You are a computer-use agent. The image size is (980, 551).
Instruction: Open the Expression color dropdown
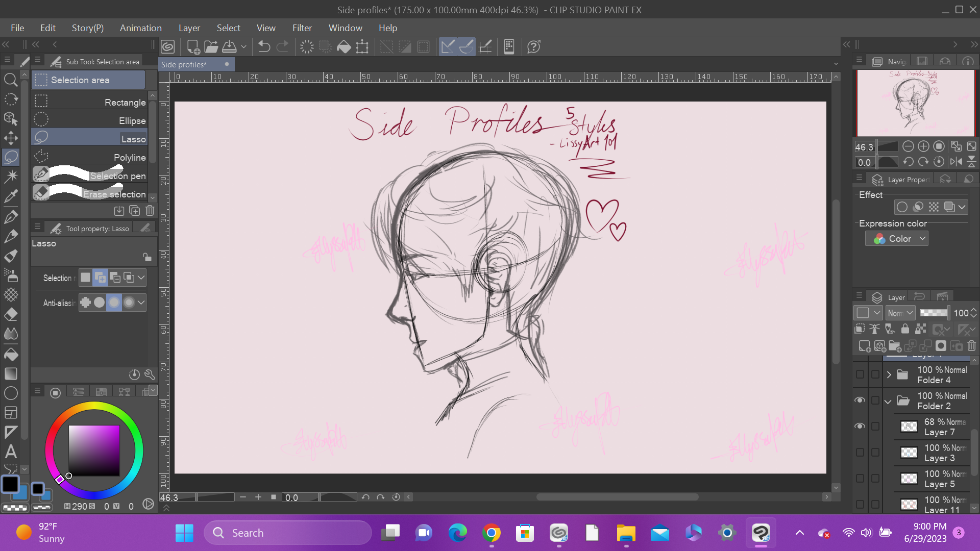point(897,239)
